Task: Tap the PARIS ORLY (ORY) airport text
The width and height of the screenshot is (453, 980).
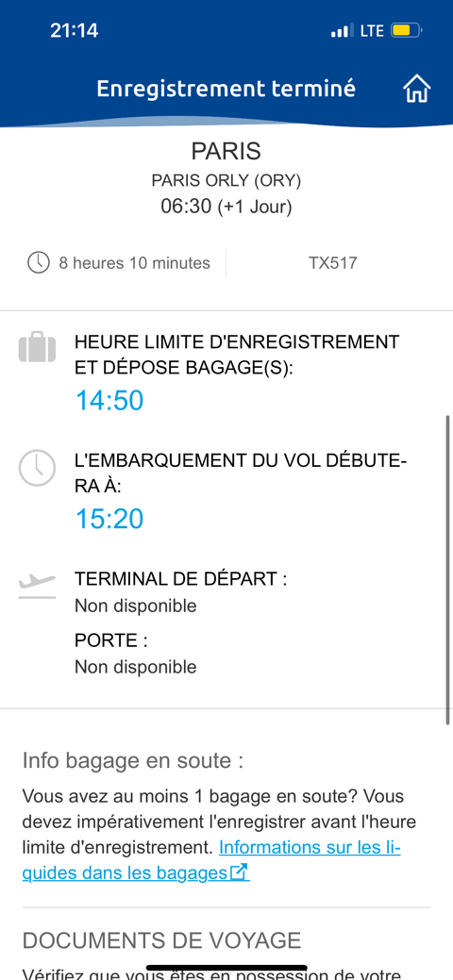Action: coord(226,181)
